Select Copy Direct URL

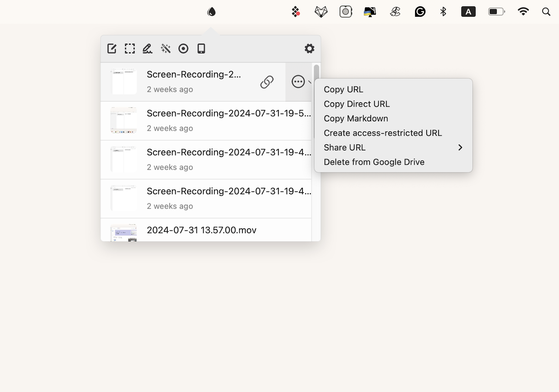point(357,104)
